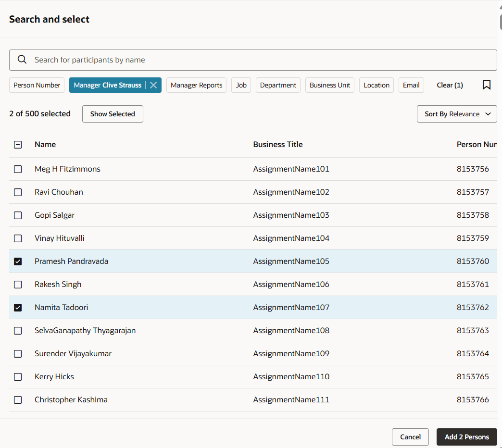The width and height of the screenshot is (502, 448).
Task: Open the Person Number filter chip
Action: (37, 85)
